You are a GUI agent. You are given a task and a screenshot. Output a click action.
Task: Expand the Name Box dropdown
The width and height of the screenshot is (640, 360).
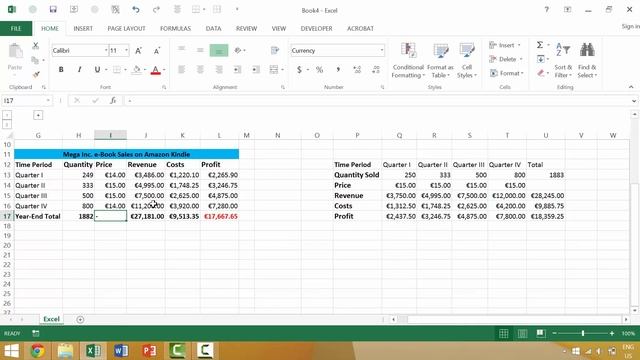(x=48, y=100)
